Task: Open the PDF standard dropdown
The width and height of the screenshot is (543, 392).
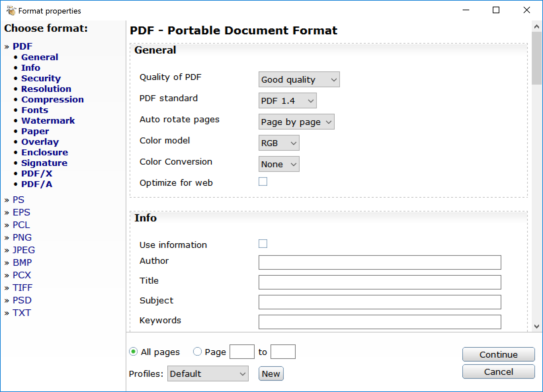Action: pos(287,101)
